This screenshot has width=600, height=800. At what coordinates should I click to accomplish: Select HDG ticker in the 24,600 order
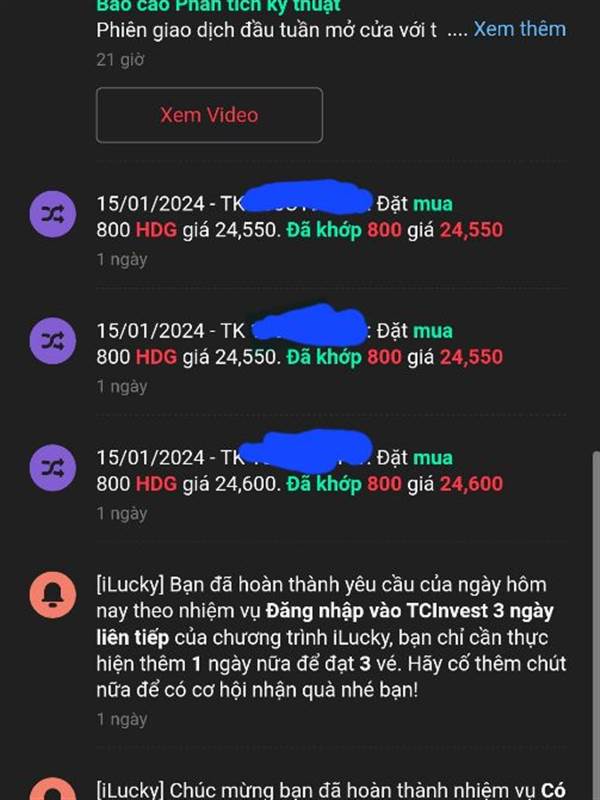tap(156, 484)
